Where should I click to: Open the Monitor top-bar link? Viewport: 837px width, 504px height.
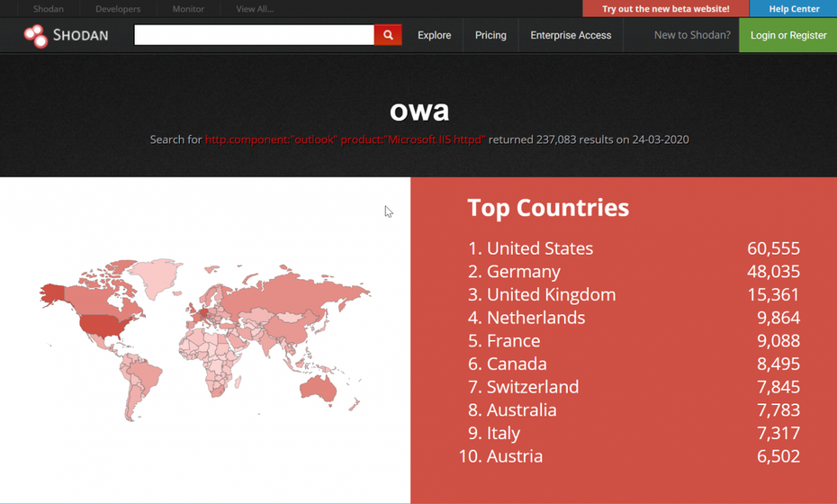[x=188, y=8]
